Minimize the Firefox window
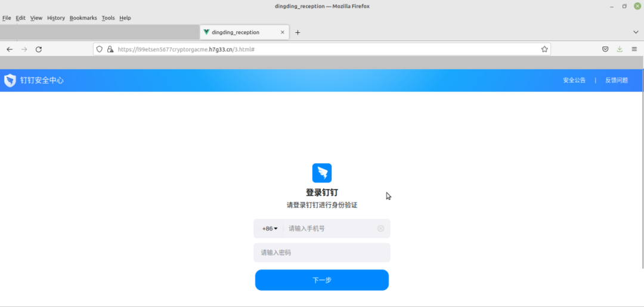644x307 pixels. [612, 6]
